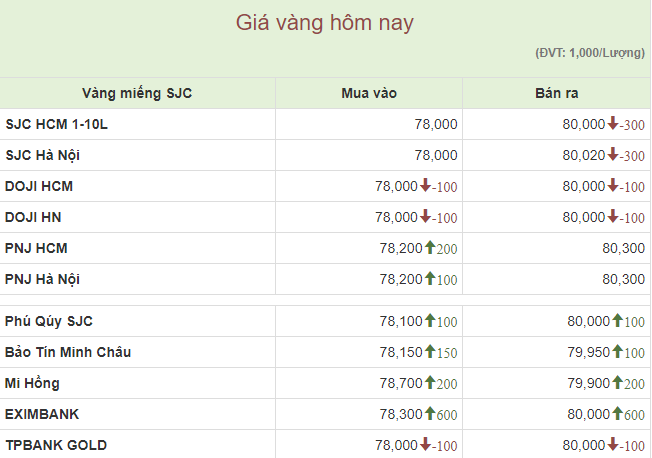The height and width of the screenshot is (458, 652).
Task: Select the SJC HCM 1-10L row label
Action: (x=56, y=125)
